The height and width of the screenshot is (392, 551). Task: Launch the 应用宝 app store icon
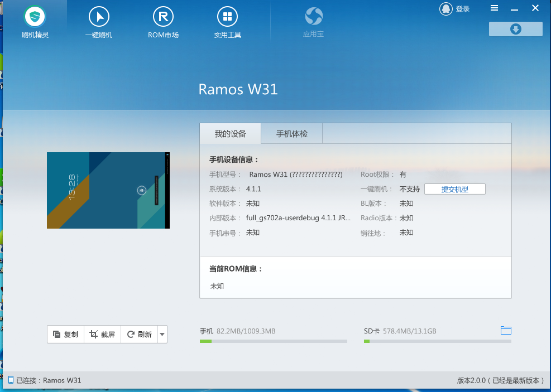tap(313, 16)
